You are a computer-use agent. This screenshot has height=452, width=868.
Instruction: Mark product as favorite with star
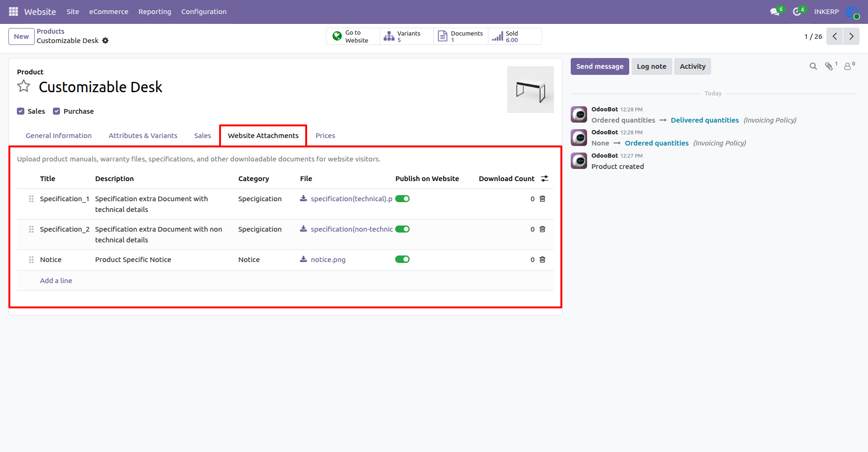(x=24, y=86)
